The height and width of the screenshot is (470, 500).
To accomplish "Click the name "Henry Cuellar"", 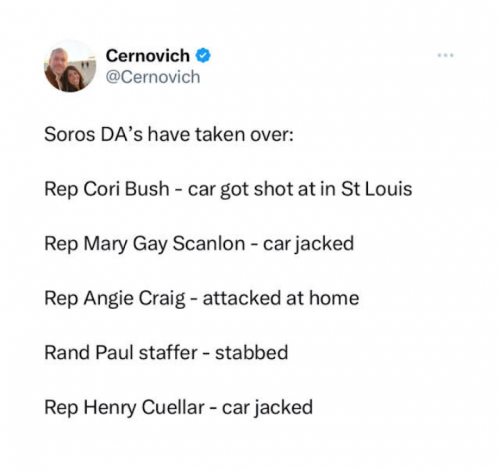I will 144,407.
